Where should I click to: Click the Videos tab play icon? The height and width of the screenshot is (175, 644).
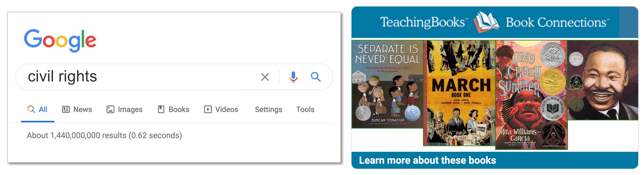(208, 110)
